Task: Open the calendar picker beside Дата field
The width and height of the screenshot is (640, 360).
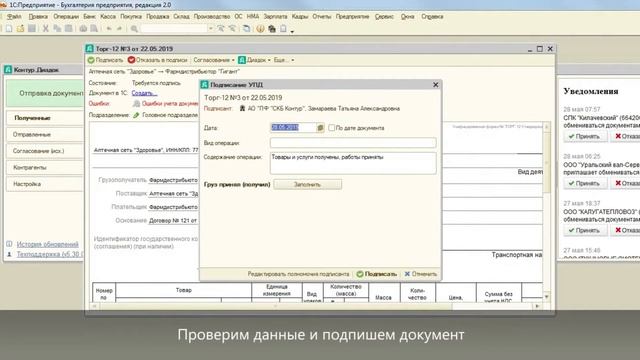Action: (x=320, y=128)
